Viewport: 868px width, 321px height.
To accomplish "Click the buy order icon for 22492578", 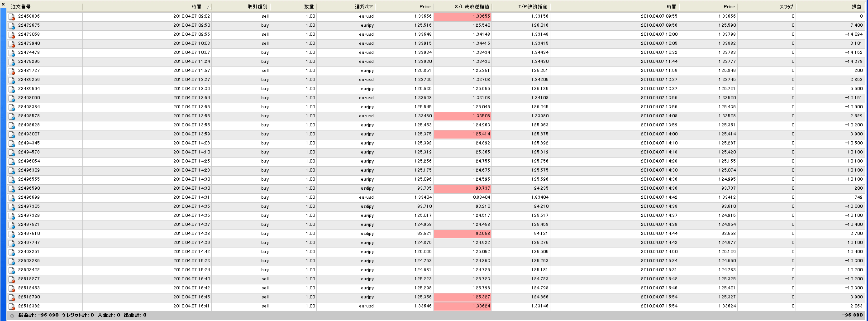I will 12,116.
